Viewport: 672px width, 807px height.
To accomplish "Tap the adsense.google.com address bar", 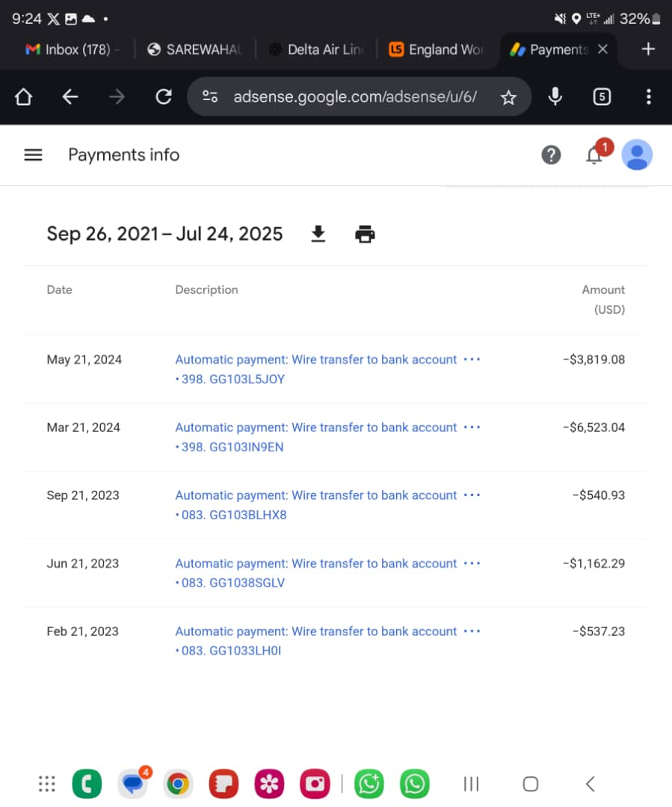I will point(354,97).
